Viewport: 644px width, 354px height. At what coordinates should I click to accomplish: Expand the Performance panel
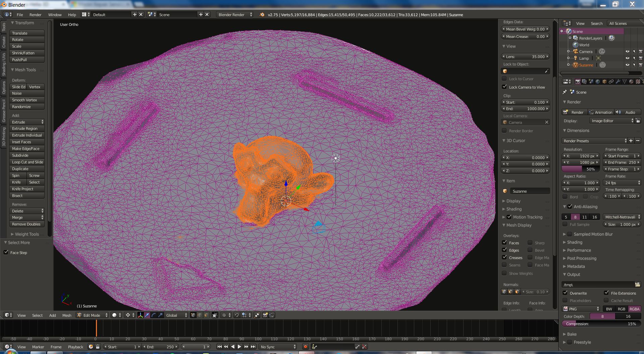pos(579,250)
